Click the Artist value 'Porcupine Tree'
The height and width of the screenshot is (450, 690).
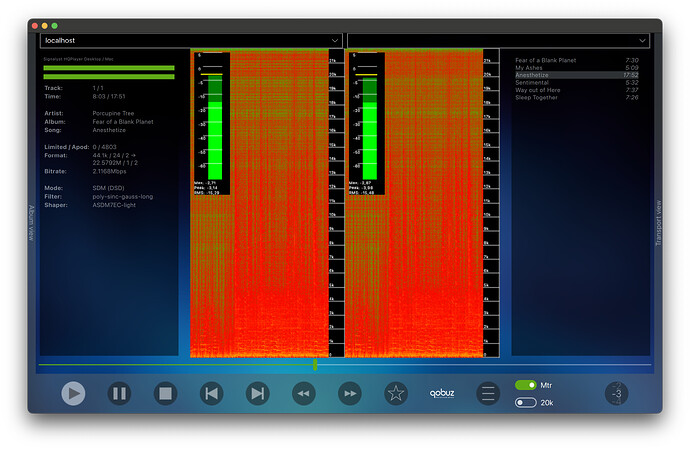(113, 113)
